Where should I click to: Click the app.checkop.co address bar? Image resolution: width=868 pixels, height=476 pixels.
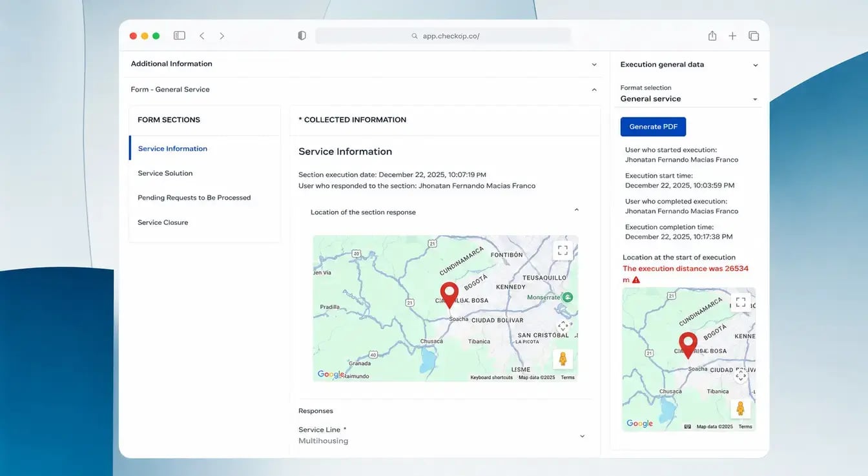[443, 36]
